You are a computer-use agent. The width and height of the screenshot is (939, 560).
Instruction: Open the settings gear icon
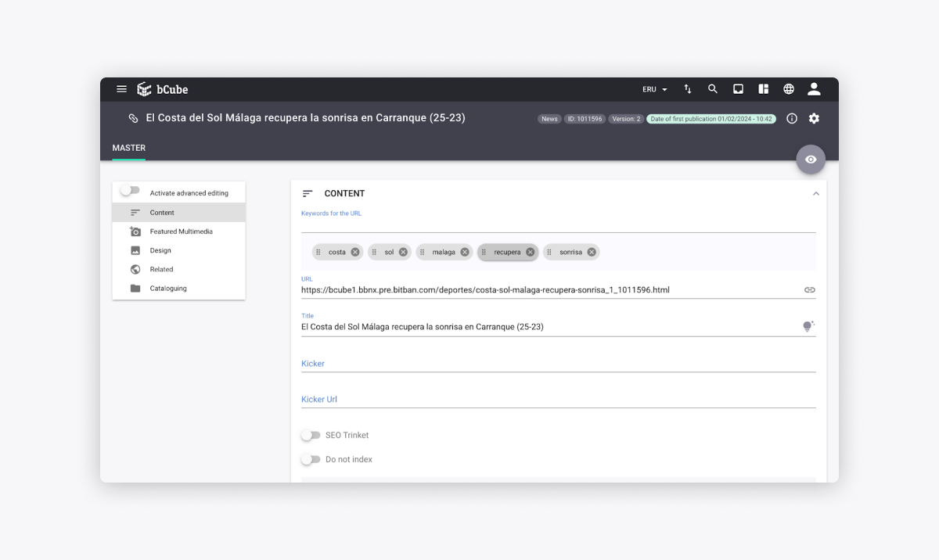814,118
